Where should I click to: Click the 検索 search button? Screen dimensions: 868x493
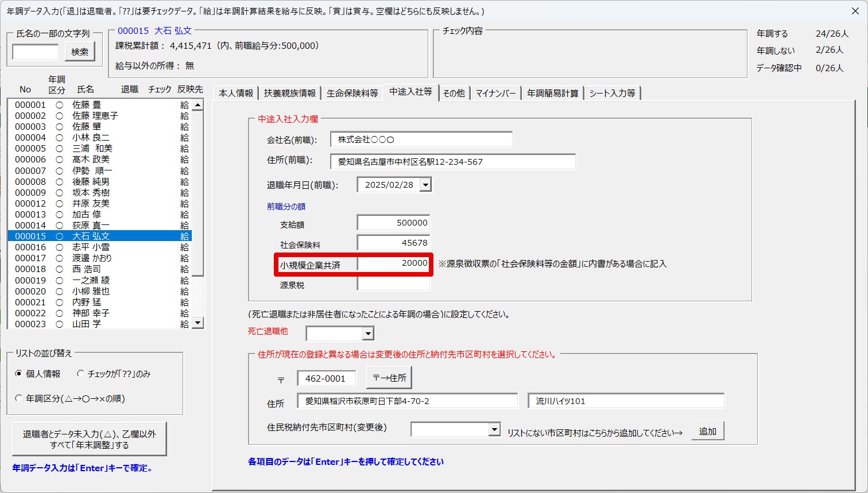[x=80, y=52]
